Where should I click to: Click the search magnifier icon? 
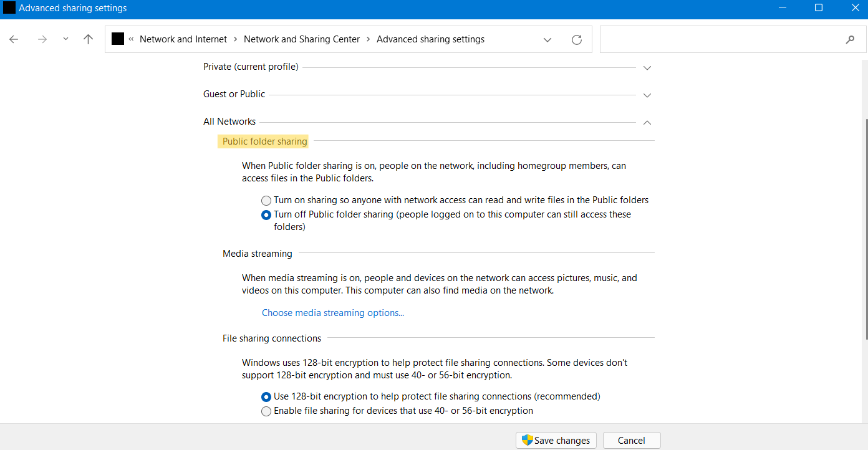tap(850, 39)
